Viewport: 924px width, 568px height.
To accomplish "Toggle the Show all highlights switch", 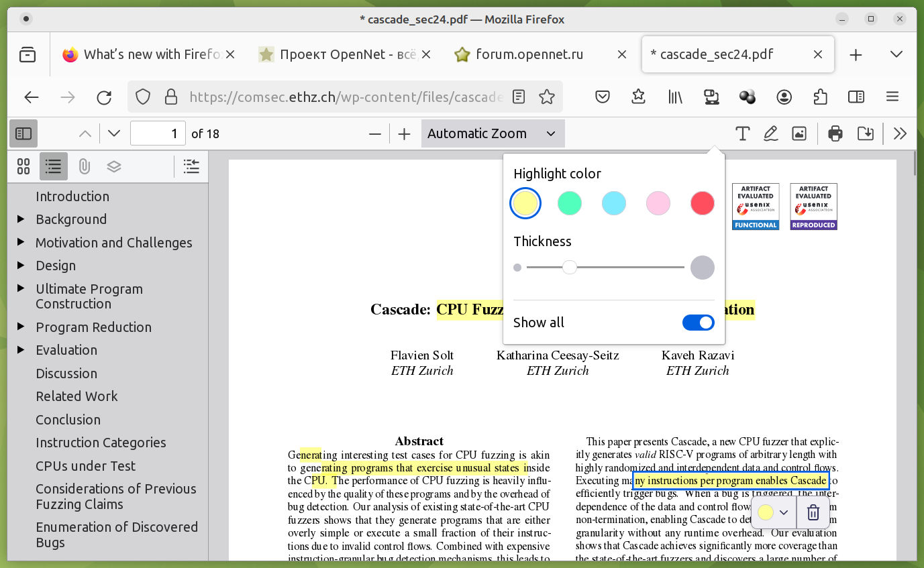I will pos(698,323).
